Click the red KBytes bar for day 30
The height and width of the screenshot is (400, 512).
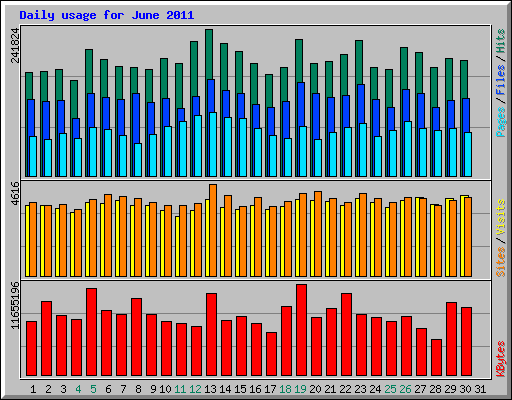(x=466, y=342)
